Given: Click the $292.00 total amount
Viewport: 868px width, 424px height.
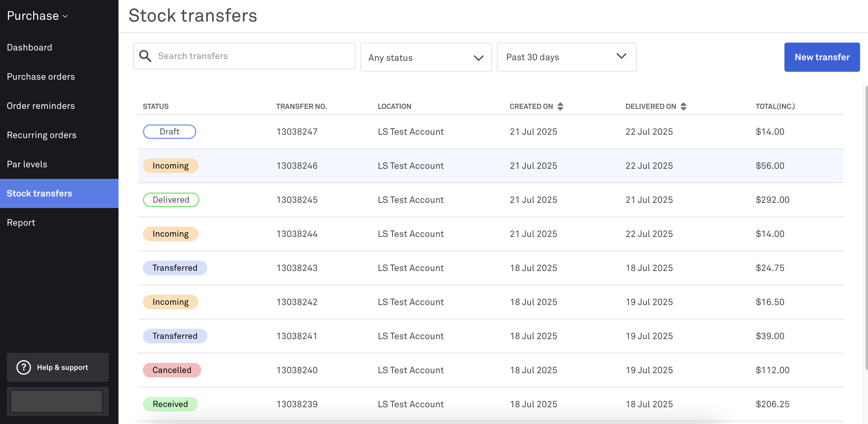Looking at the screenshot, I should (772, 200).
